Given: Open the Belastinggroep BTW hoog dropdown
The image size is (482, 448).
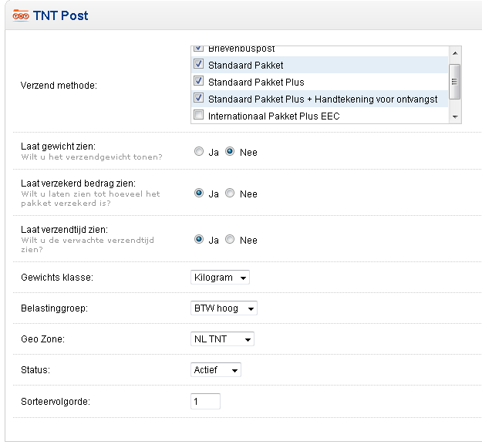Looking at the screenshot, I should [x=224, y=308].
